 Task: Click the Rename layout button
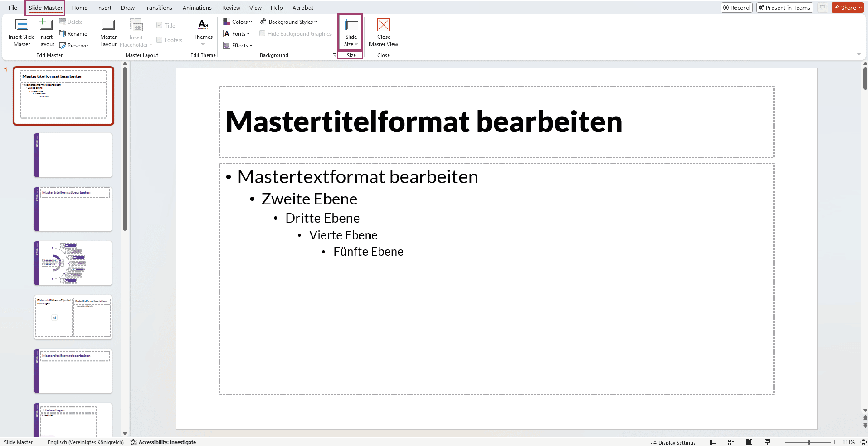[73, 34]
